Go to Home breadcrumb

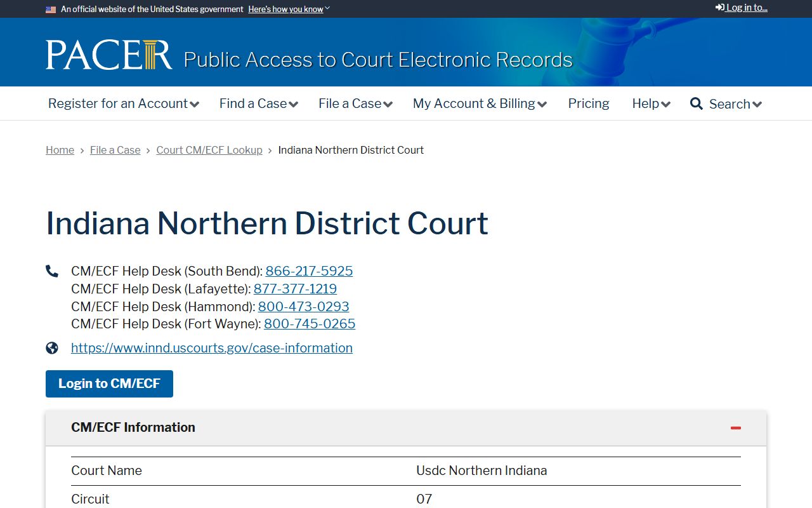coord(60,150)
